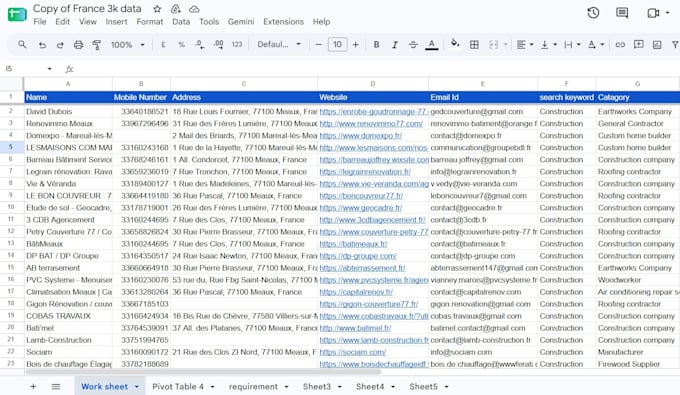Open the File menu
The width and height of the screenshot is (680, 395).
click(x=39, y=22)
